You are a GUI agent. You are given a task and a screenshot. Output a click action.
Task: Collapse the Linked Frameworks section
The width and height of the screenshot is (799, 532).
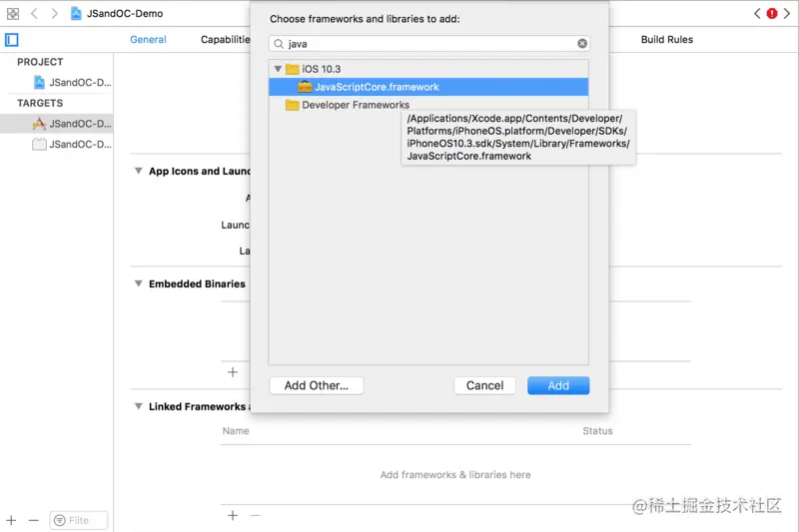(138, 407)
